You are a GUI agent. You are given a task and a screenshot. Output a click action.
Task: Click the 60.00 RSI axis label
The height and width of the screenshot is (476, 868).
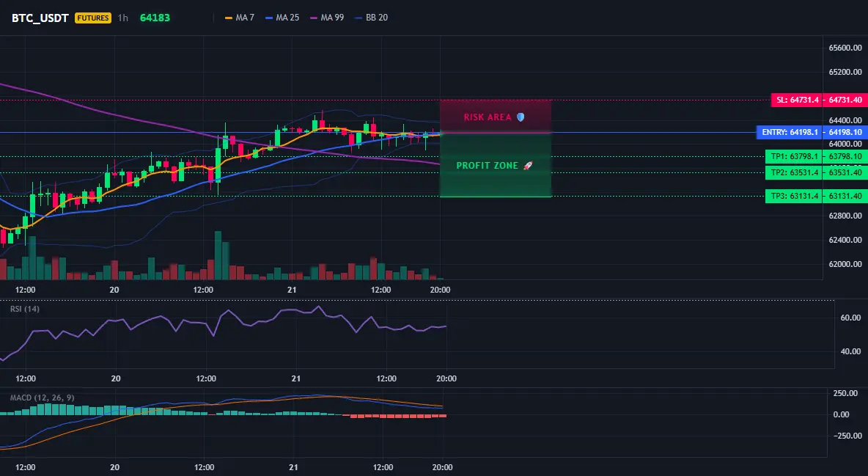851,318
